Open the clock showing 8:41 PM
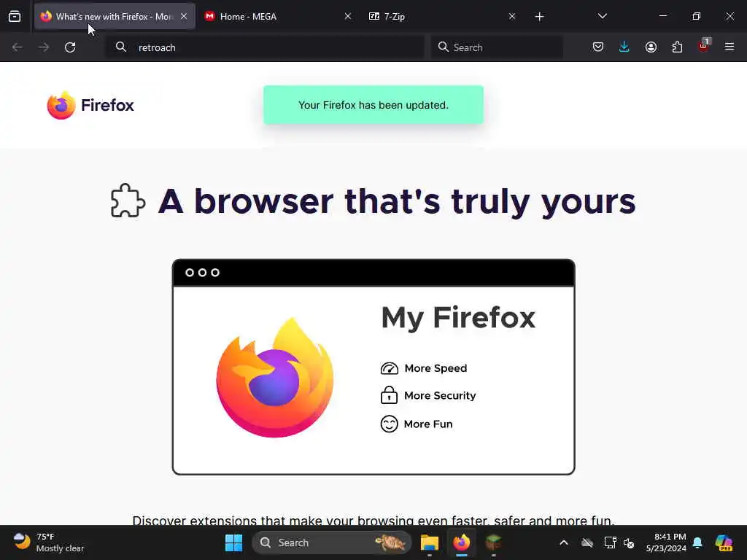Image resolution: width=747 pixels, height=560 pixels. (x=666, y=542)
